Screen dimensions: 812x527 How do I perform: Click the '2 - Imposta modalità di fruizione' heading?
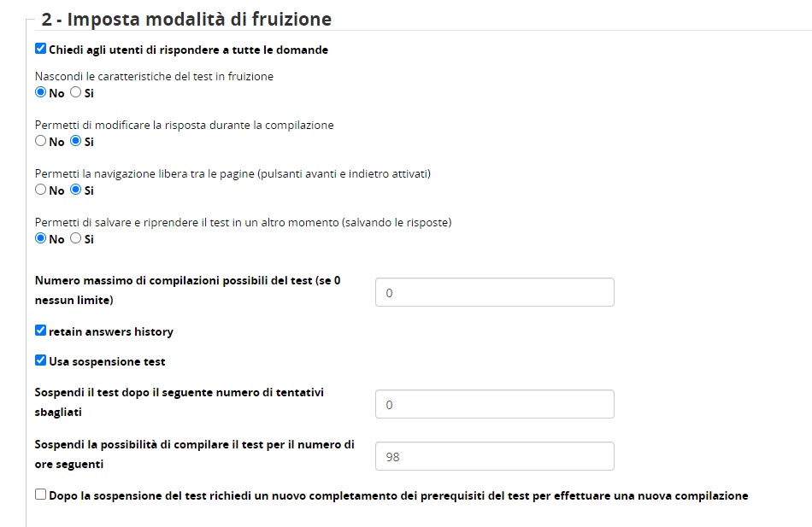tap(186, 19)
